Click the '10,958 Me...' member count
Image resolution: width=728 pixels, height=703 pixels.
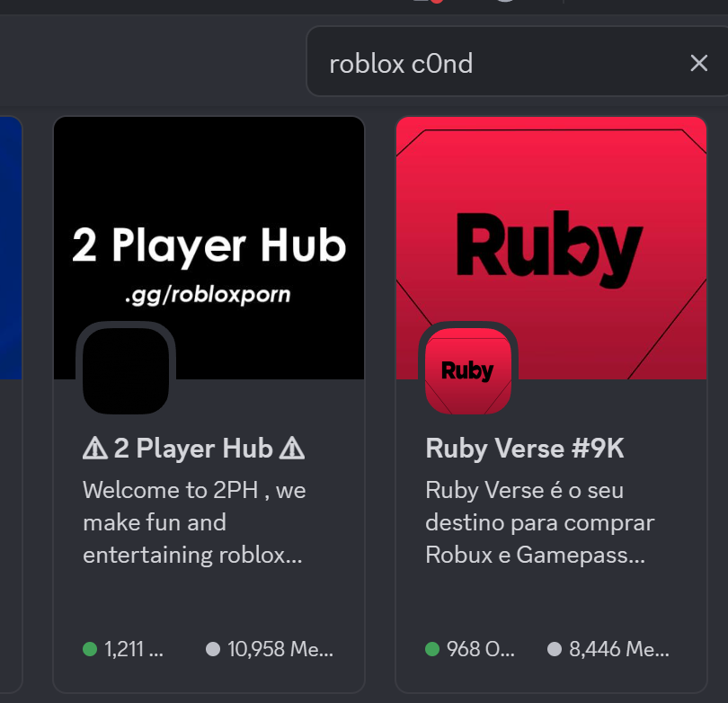(x=280, y=649)
